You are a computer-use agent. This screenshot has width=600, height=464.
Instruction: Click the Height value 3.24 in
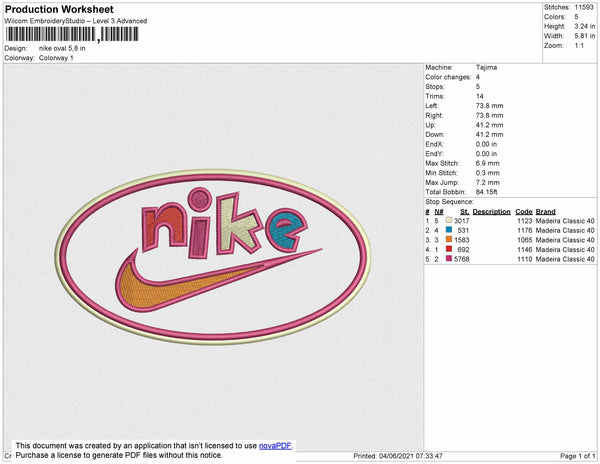(585, 26)
